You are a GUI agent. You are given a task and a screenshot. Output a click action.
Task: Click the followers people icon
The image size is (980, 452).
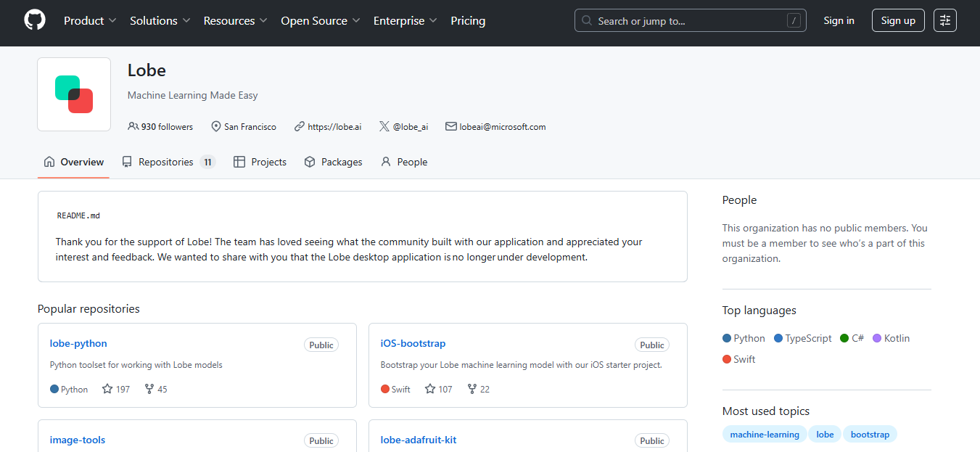coord(133,126)
